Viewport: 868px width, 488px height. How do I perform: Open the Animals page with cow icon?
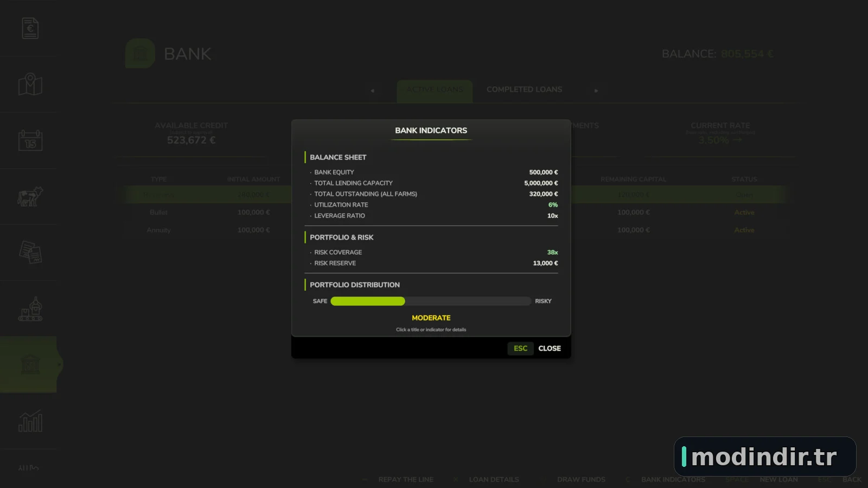[x=30, y=196]
